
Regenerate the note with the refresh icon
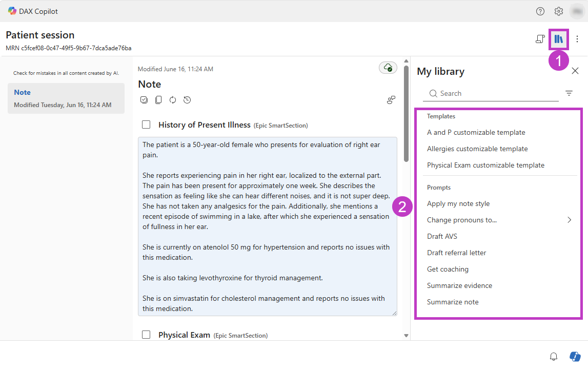pos(172,100)
